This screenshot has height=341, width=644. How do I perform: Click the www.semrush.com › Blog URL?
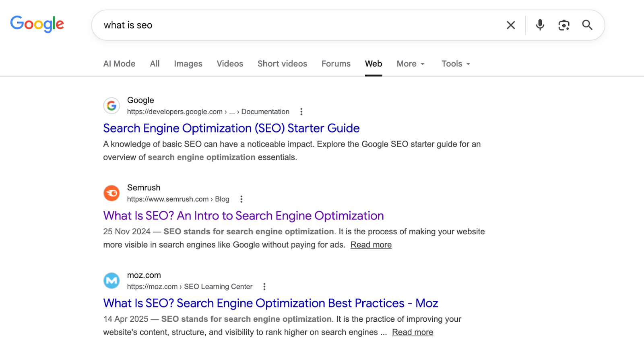click(x=178, y=199)
